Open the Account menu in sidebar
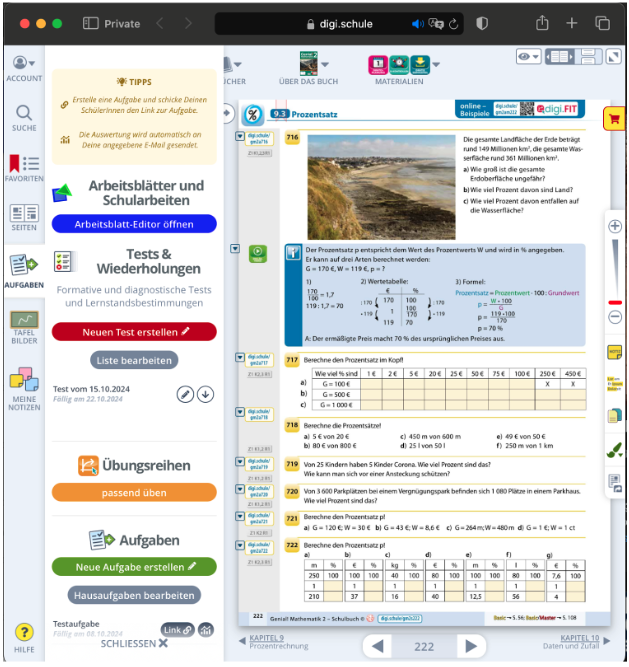The width and height of the screenshot is (629, 667). (x=24, y=67)
